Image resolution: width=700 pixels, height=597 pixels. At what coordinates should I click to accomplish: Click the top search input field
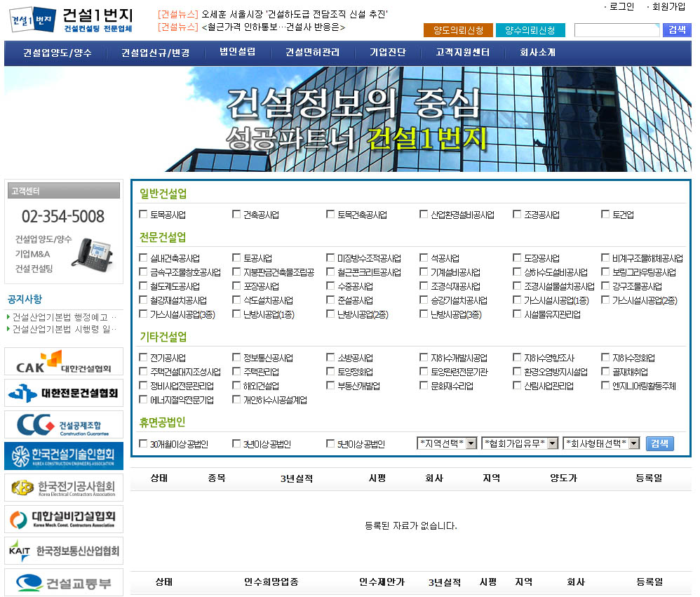click(617, 30)
